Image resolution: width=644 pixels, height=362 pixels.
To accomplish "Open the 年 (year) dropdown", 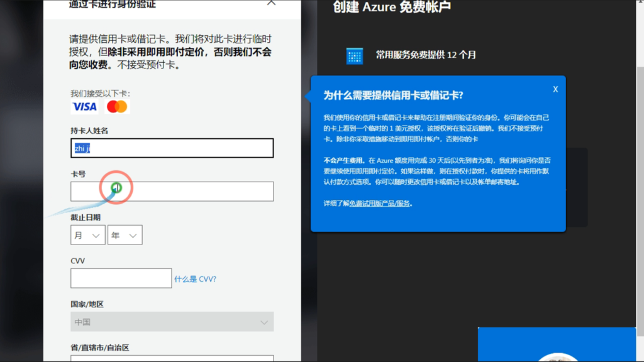I will click(125, 234).
